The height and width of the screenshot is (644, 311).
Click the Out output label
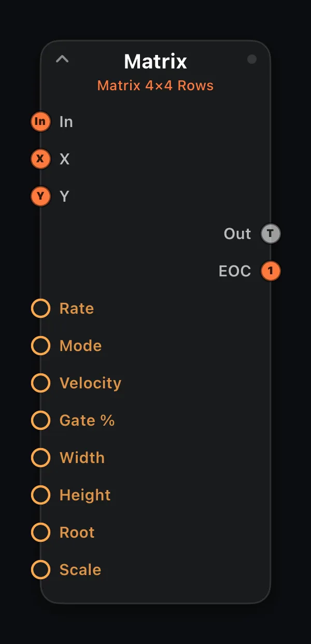pos(237,234)
